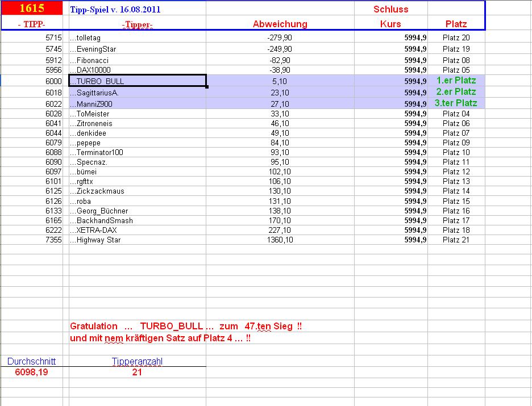Viewport: 532px width, 406px height.
Task: Click Platz 21 cell
Action: point(456,240)
